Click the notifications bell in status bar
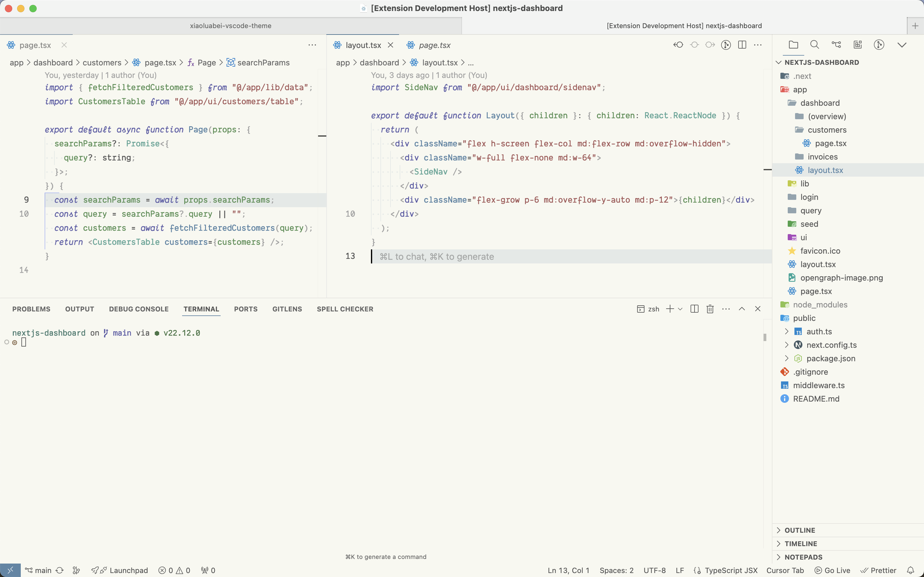The image size is (924, 577). click(911, 570)
